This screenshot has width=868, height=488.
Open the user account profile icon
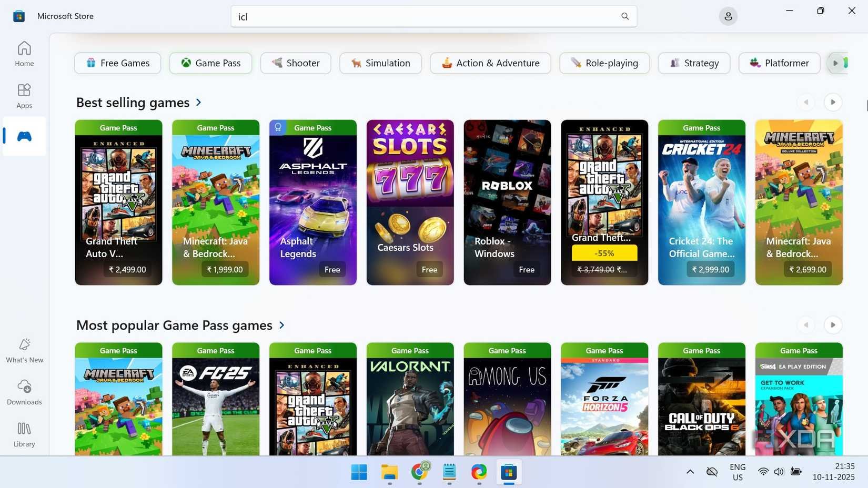click(728, 16)
